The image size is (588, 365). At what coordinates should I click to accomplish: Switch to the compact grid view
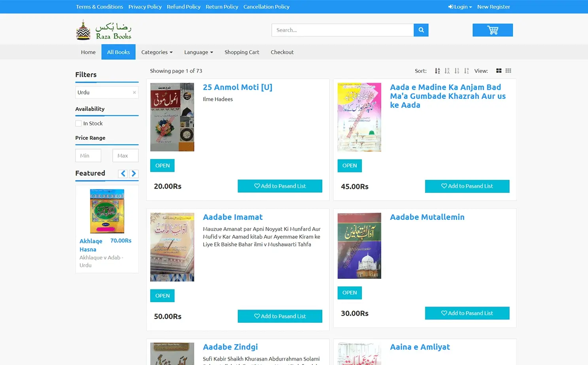point(508,71)
